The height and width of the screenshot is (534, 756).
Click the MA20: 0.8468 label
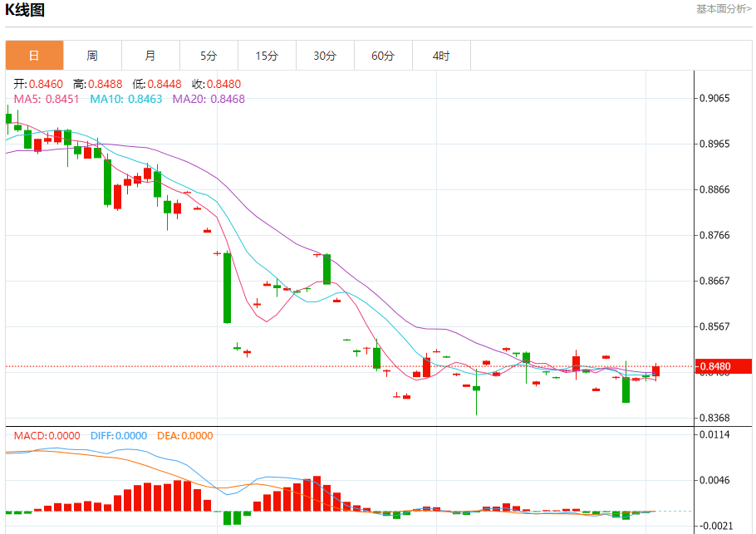(x=209, y=99)
